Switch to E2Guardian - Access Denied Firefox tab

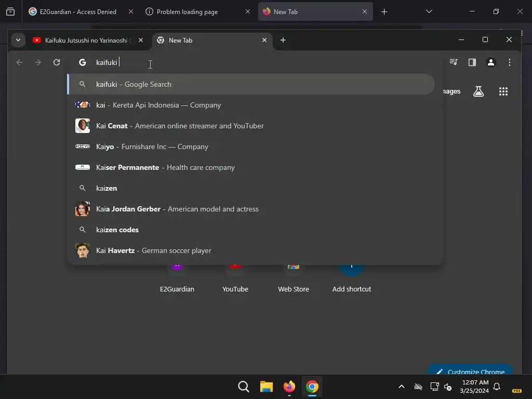(81, 12)
